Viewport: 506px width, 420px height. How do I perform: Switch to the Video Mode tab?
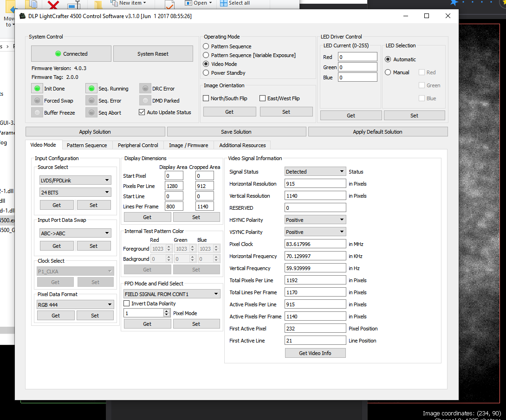coord(43,145)
